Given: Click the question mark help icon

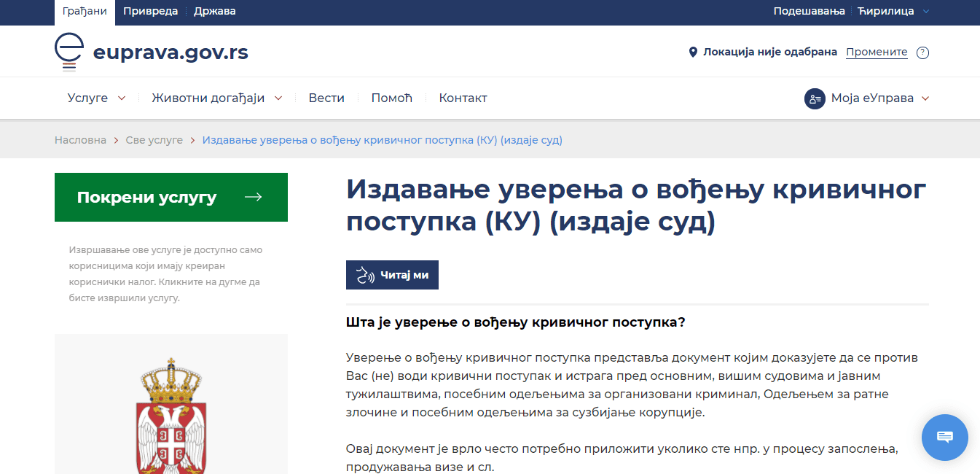Looking at the screenshot, I should (922, 53).
